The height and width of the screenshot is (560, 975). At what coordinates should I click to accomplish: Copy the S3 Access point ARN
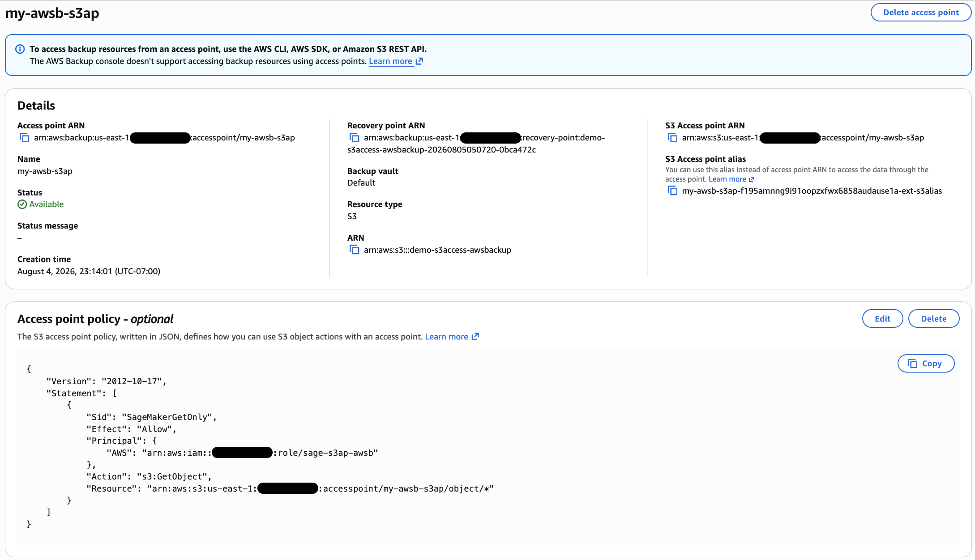tap(672, 138)
